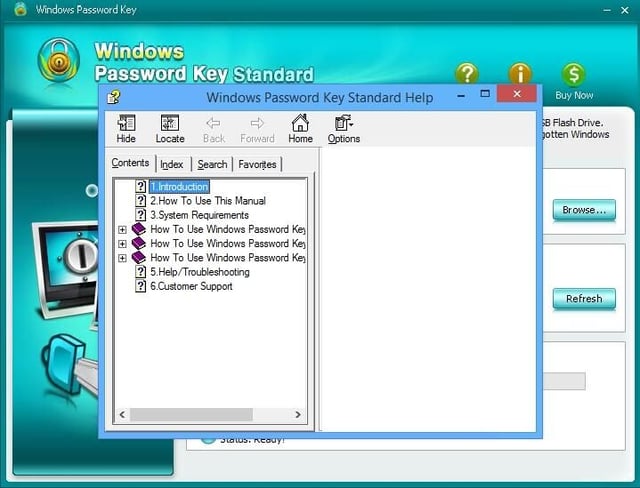Click the Locate toolbar icon
This screenshot has height=488, width=640.
170,129
